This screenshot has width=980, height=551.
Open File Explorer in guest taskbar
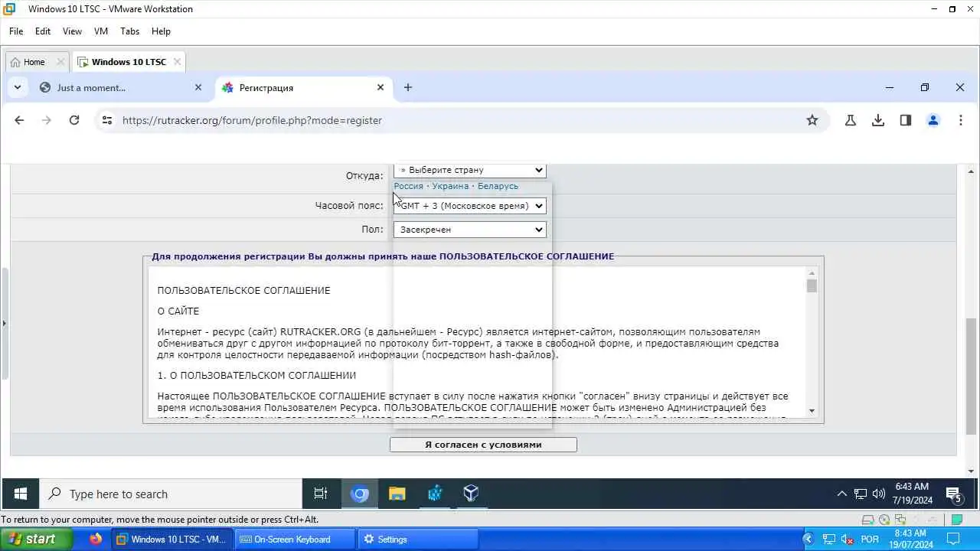397,494
